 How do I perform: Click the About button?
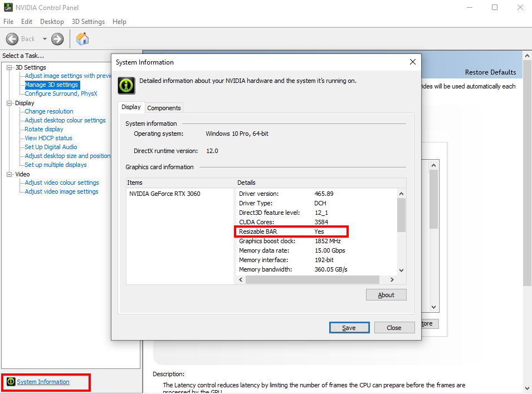pos(386,295)
